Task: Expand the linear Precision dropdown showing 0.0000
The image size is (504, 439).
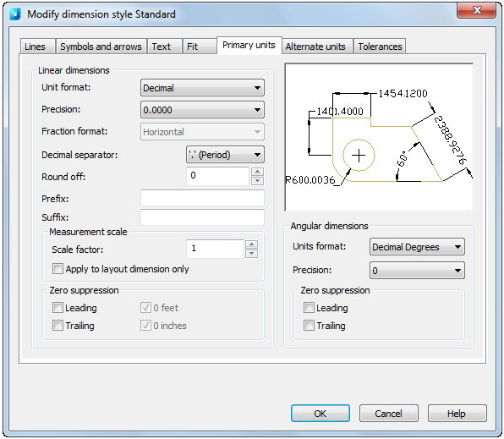Action: (x=202, y=110)
